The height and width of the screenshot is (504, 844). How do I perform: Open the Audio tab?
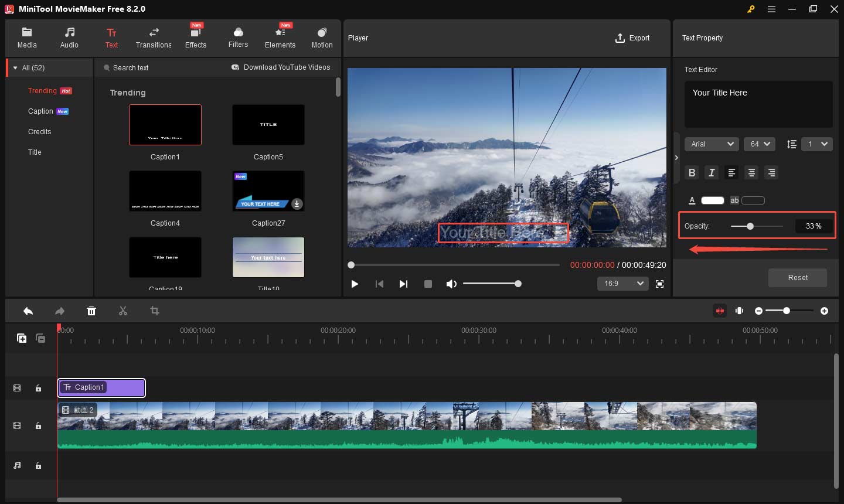click(69, 38)
